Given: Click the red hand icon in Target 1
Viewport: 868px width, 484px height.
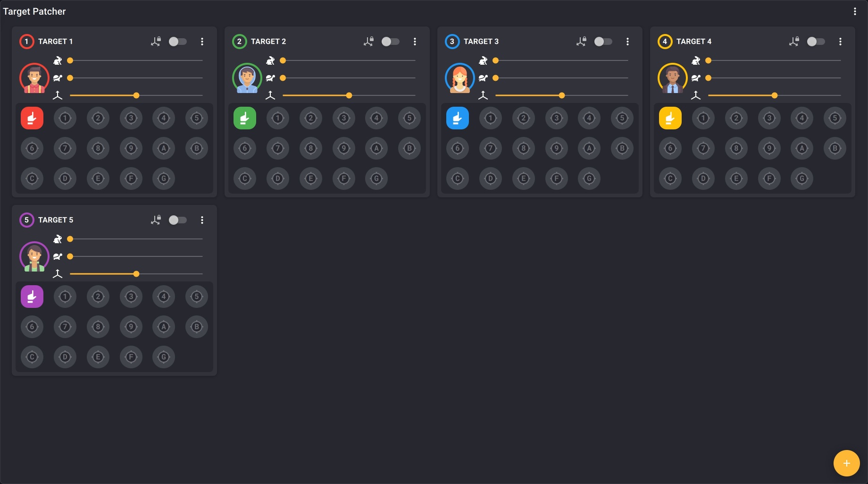Looking at the screenshot, I should (32, 118).
